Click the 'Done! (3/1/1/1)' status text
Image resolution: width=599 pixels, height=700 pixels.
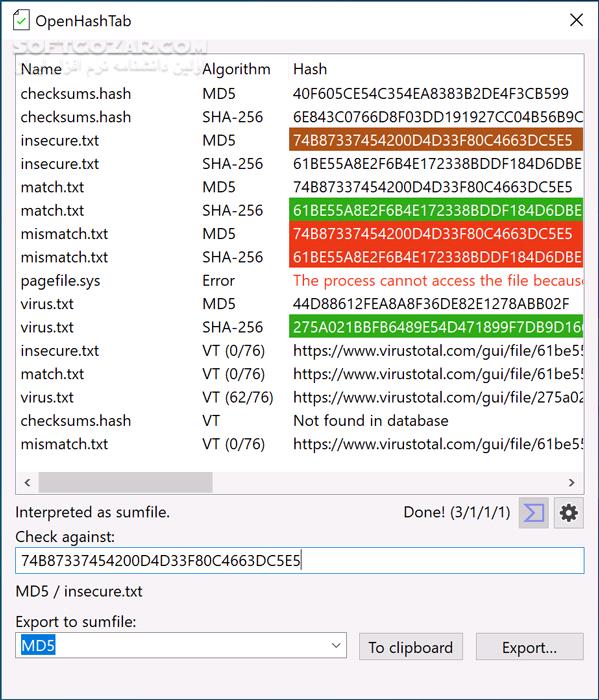coord(457,512)
